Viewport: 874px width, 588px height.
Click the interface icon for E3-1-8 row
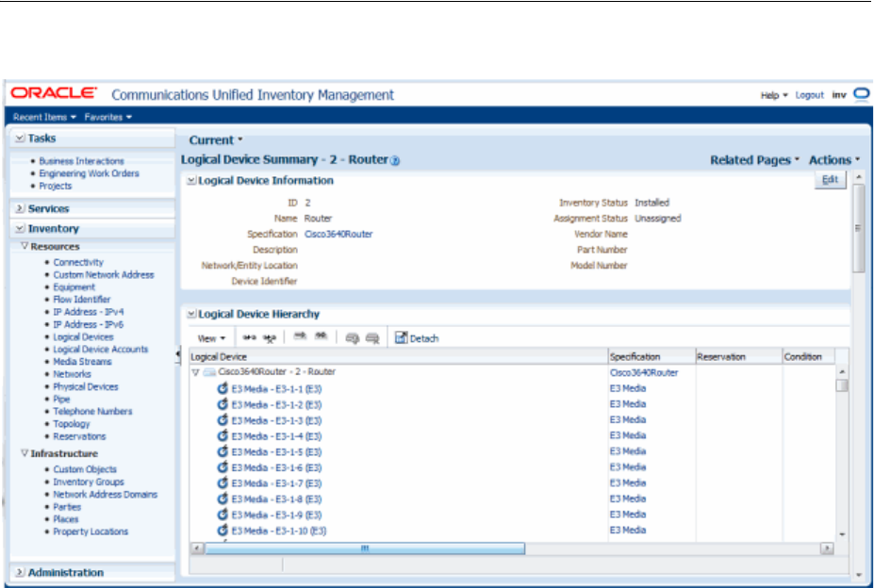point(223,498)
